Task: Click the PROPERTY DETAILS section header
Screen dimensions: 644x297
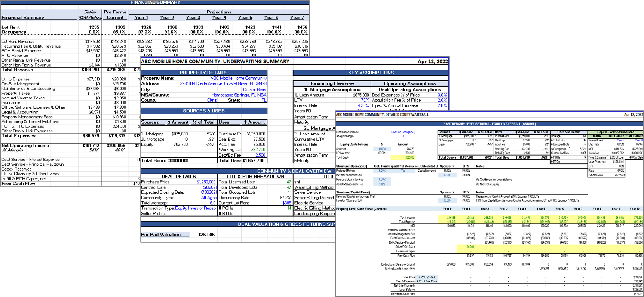Action: coord(204,73)
